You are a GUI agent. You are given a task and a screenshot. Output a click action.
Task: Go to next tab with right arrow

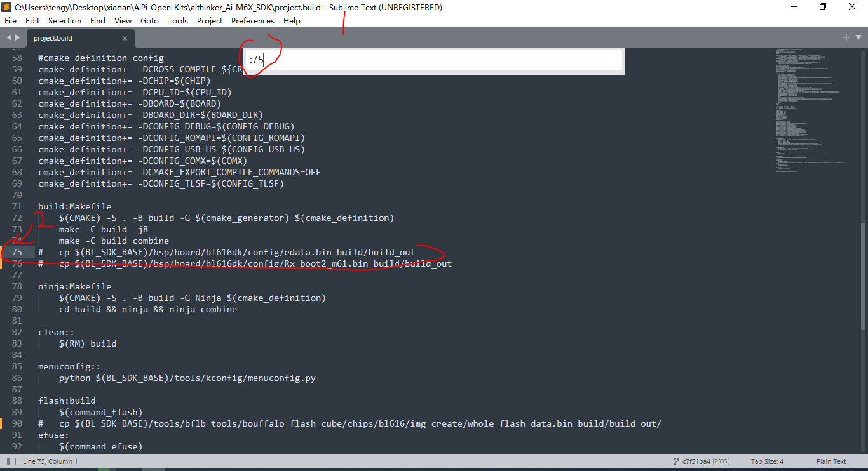coord(18,38)
